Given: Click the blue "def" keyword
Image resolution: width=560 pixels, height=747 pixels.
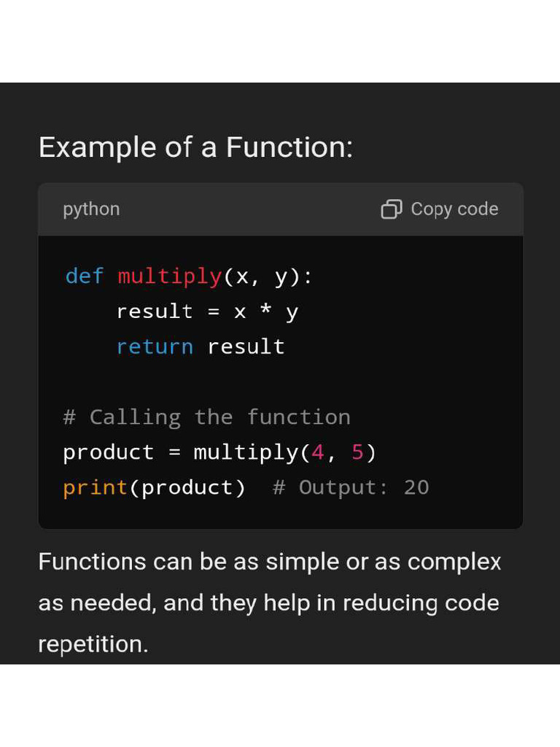Looking at the screenshot, I should pos(84,276).
